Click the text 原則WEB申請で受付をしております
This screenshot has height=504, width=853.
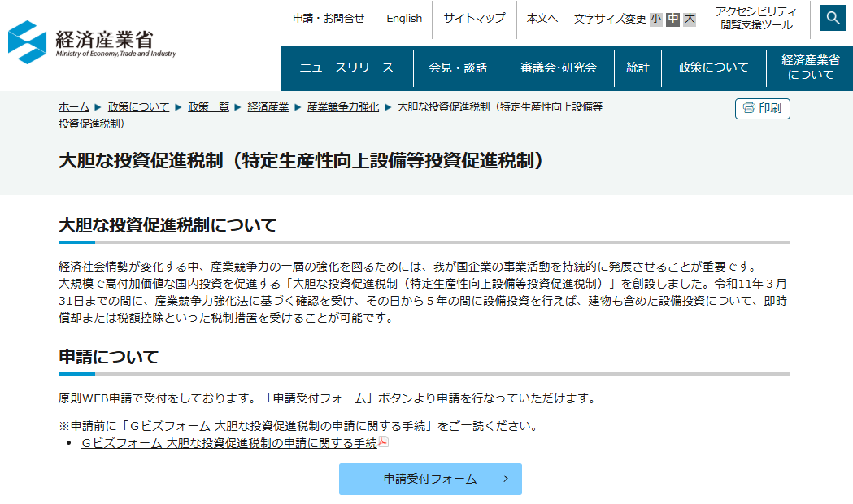pyautogui.click(x=156, y=398)
